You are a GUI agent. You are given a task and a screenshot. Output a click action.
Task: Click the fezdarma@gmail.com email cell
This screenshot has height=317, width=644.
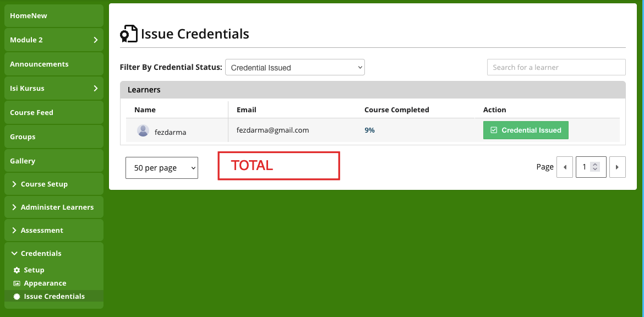tap(272, 130)
